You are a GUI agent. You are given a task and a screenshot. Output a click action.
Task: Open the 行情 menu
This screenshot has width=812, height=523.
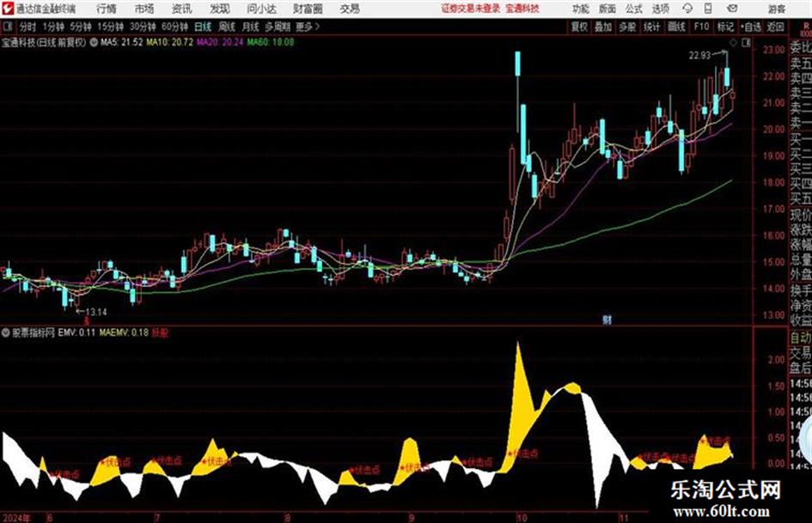[107, 9]
